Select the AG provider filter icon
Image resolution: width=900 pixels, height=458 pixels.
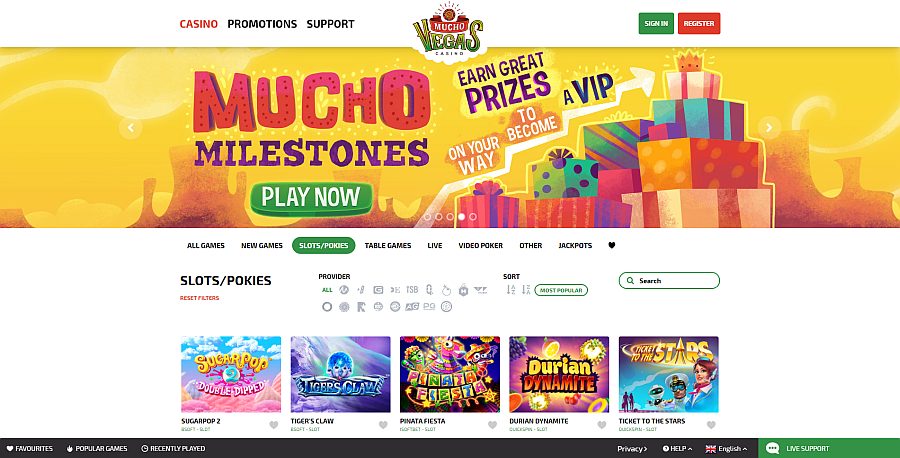point(412,307)
